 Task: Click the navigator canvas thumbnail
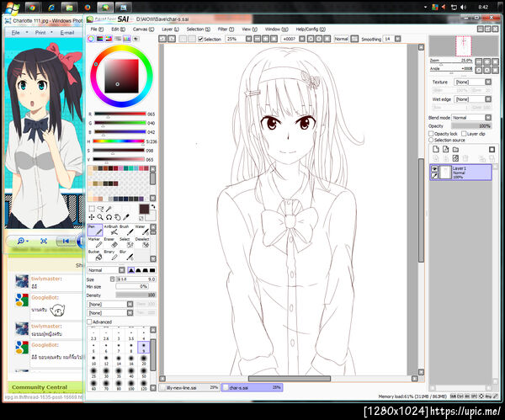tap(464, 46)
